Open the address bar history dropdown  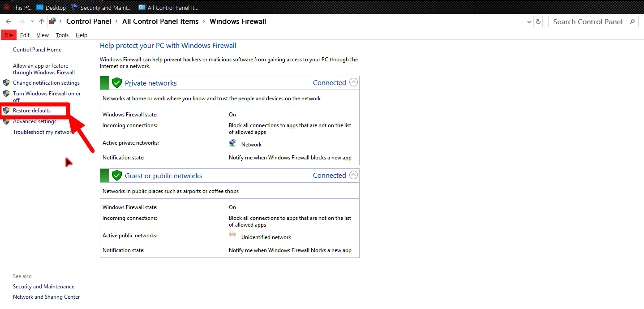(x=529, y=21)
